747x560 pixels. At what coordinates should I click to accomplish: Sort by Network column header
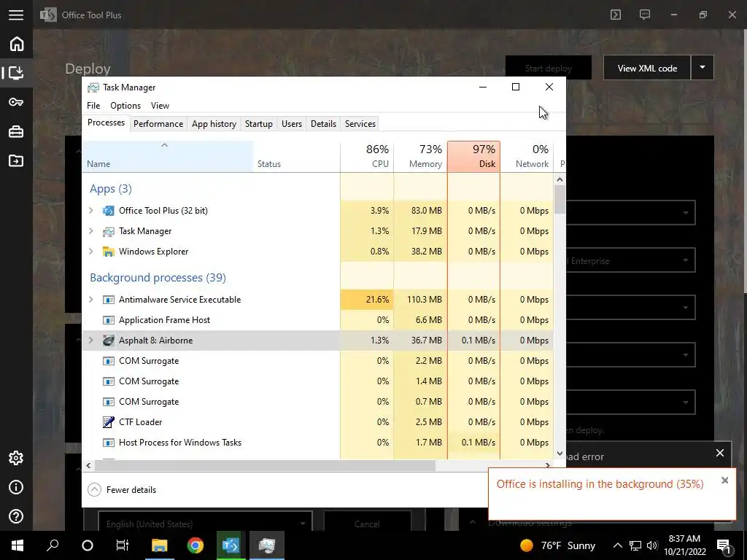(x=527, y=156)
